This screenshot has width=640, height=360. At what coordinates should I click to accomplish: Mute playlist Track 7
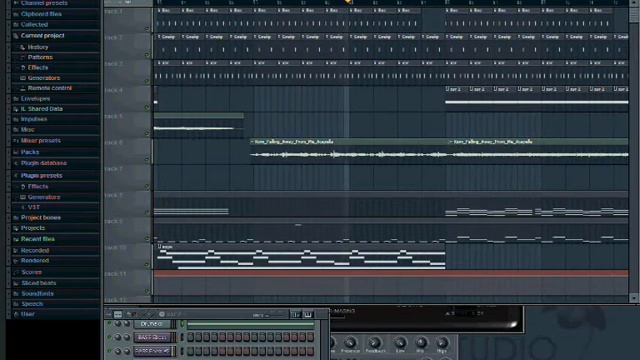pyautogui.click(x=147, y=187)
